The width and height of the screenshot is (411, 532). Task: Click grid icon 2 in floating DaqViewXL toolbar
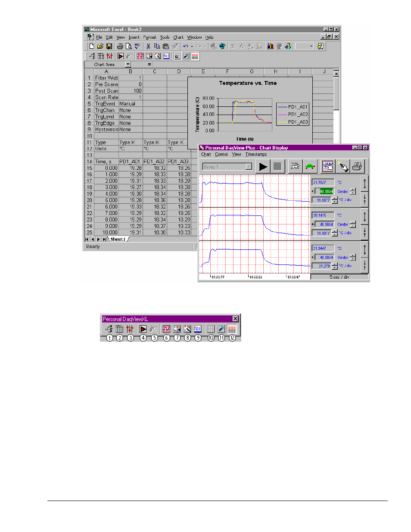119,329
